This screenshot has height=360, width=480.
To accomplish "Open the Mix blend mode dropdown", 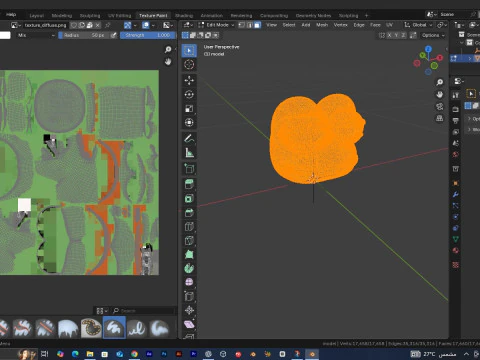I will [x=36, y=35].
